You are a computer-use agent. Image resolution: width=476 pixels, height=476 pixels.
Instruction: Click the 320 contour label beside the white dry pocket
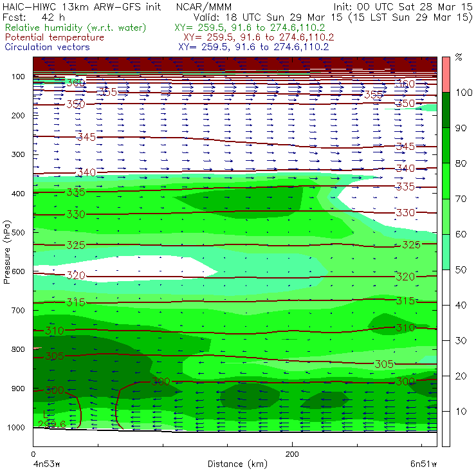click(76, 275)
